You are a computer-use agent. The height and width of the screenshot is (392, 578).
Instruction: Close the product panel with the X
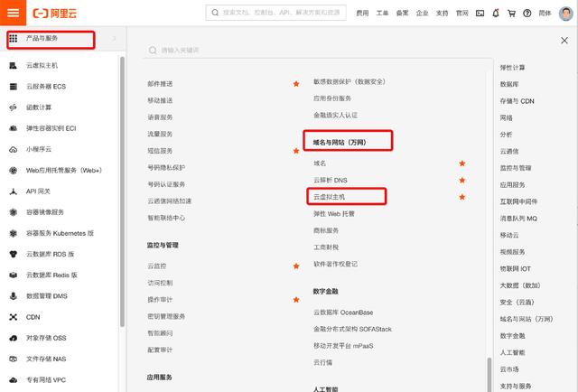(x=564, y=41)
